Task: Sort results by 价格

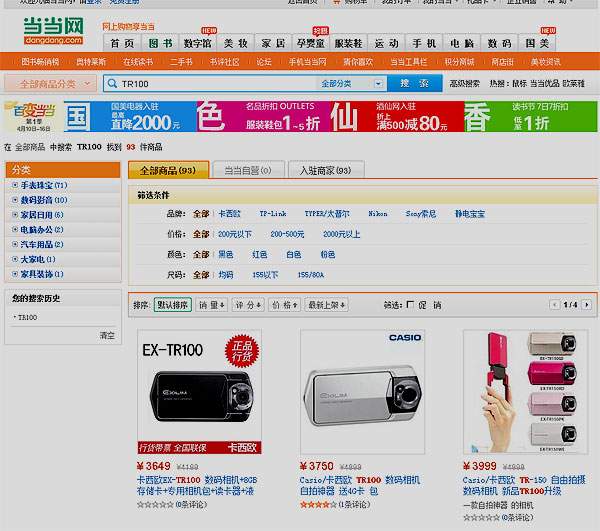Action: tap(284, 305)
